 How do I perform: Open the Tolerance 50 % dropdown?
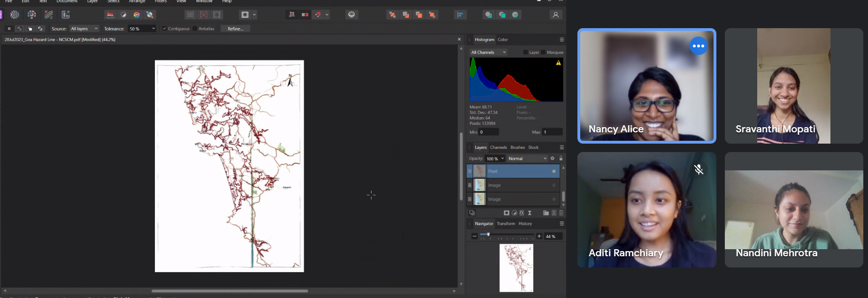[x=142, y=29]
